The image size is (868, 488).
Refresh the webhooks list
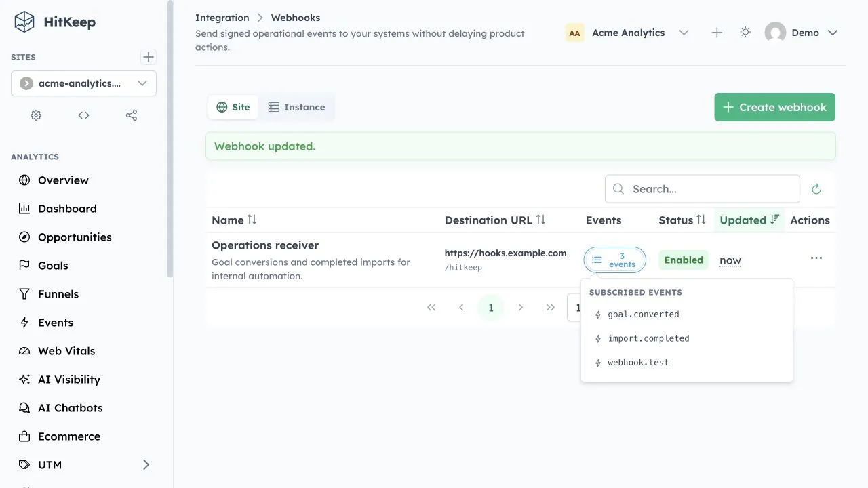pos(816,189)
